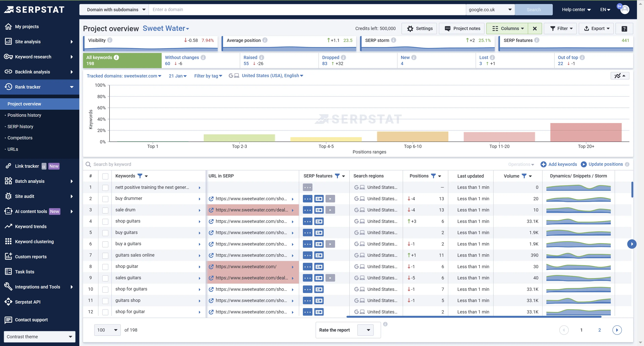The image size is (644, 346).
Task: Open the Contrast theme dropdown
Action: [40, 337]
